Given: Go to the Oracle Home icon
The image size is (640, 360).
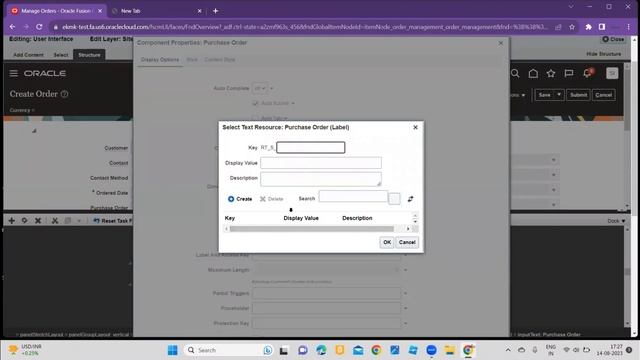Looking at the screenshot, I should (x=533, y=73).
